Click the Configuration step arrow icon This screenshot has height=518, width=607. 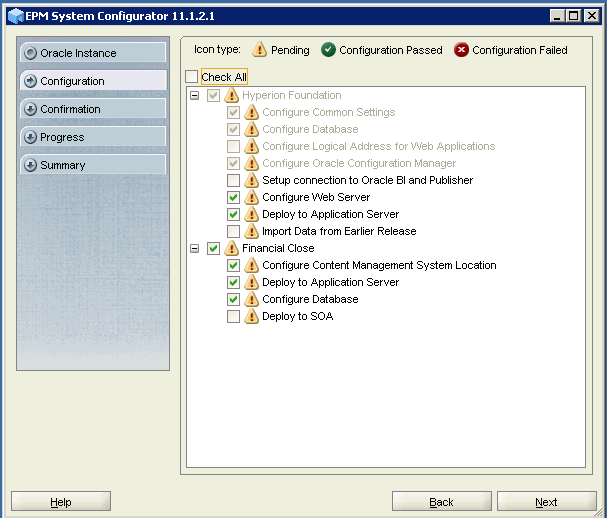(x=30, y=81)
